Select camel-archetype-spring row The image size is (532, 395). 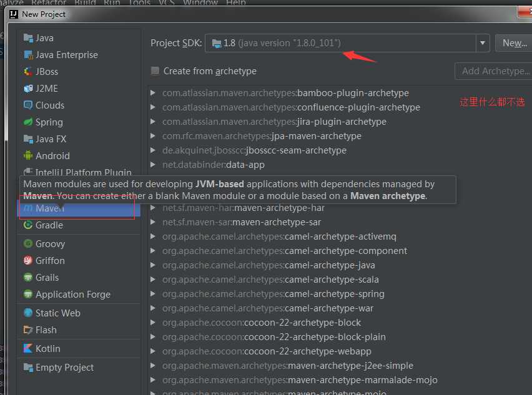point(273,294)
